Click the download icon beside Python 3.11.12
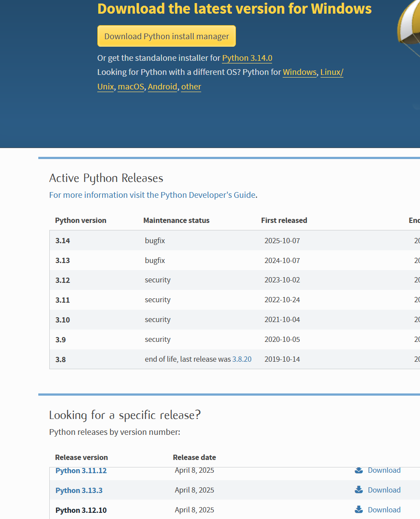 pyautogui.click(x=358, y=470)
